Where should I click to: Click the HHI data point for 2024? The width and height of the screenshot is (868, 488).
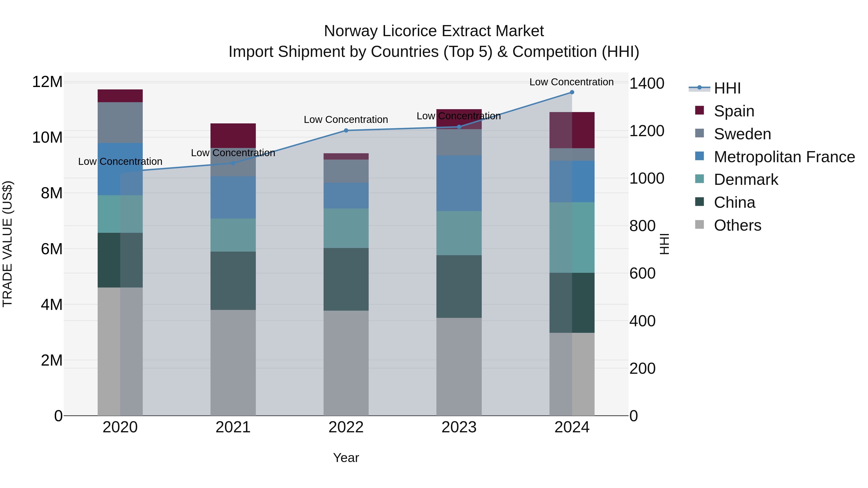pyautogui.click(x=572, y=92)
